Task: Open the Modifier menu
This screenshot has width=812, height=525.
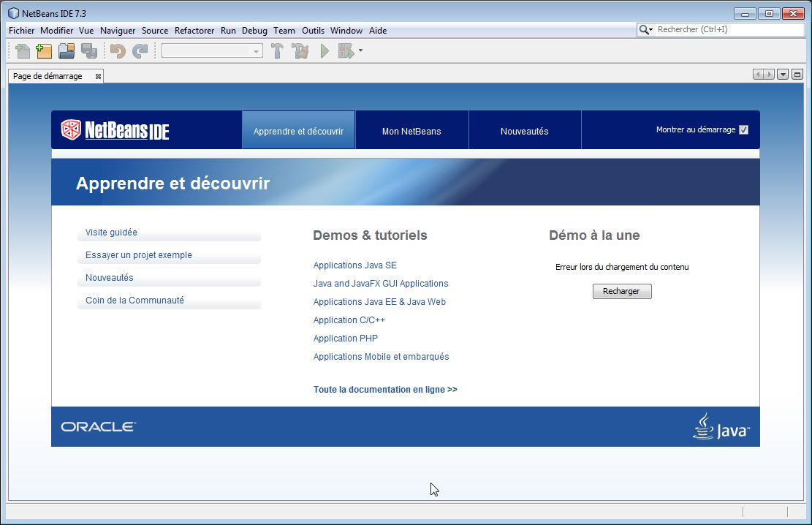Action: click(x=56, y=31)
